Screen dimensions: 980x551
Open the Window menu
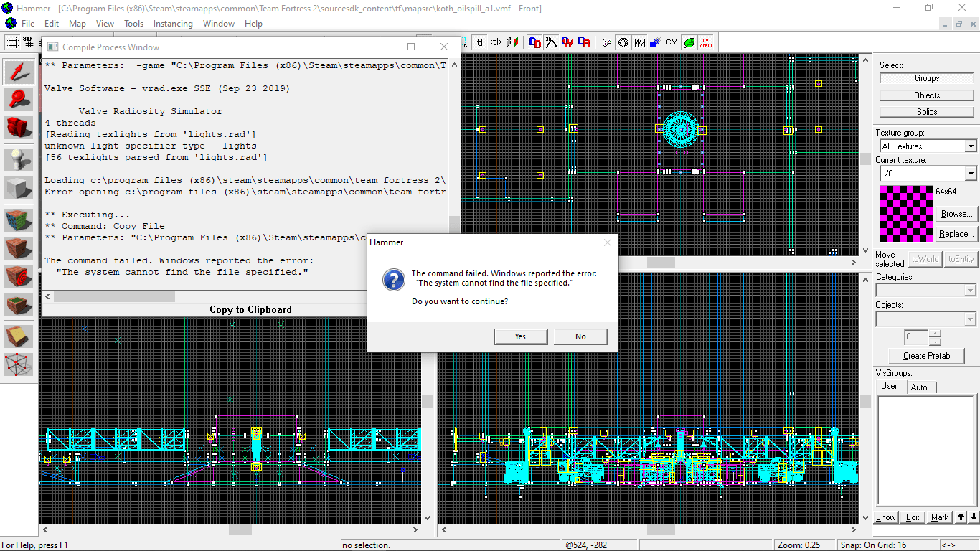point(219,24)
